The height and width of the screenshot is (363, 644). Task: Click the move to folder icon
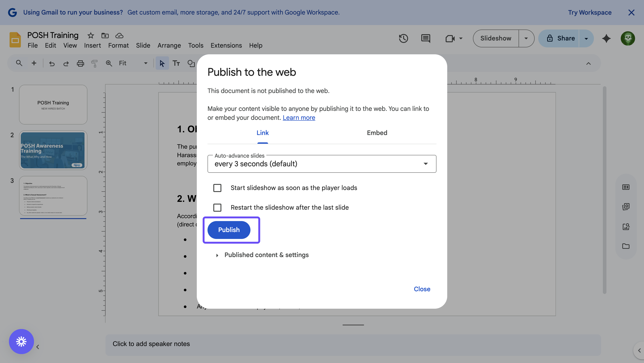[105, 36]
